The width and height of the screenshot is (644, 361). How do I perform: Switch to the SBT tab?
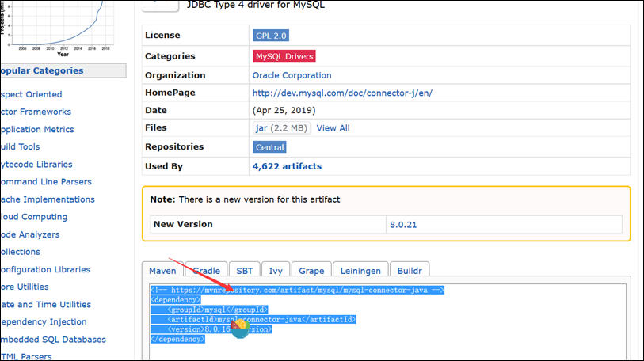tap(245, 271)
